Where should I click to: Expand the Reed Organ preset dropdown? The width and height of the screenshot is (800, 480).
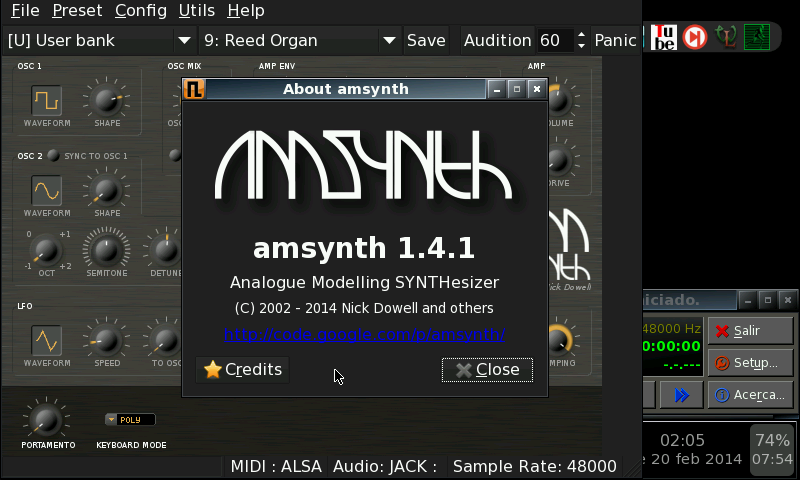click(x=389, y=40)
